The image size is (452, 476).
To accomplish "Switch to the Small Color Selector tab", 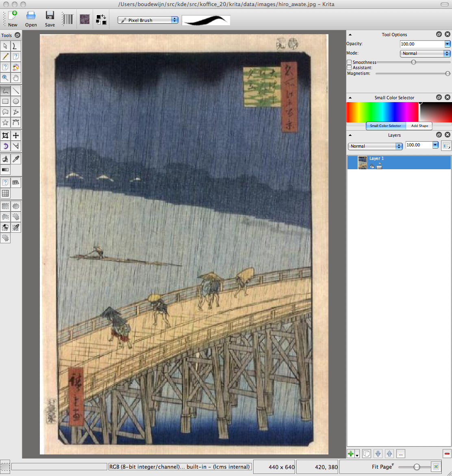I will (x=386, y=126).
